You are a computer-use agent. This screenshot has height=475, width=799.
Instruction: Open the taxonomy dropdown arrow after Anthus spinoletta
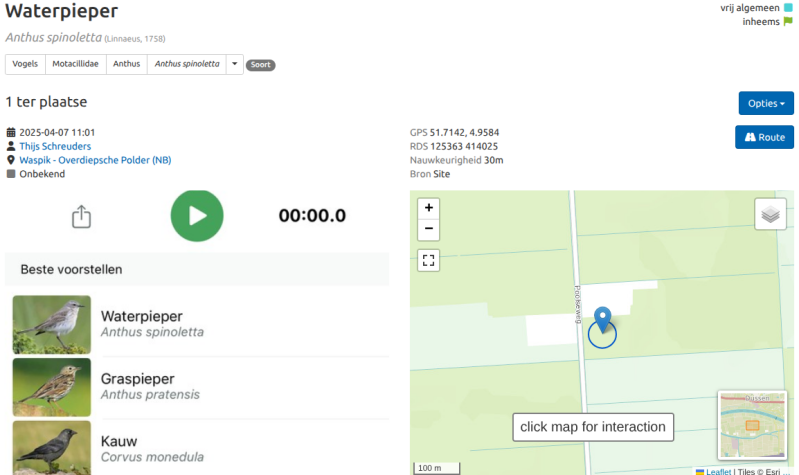click(x=234, y=64)
